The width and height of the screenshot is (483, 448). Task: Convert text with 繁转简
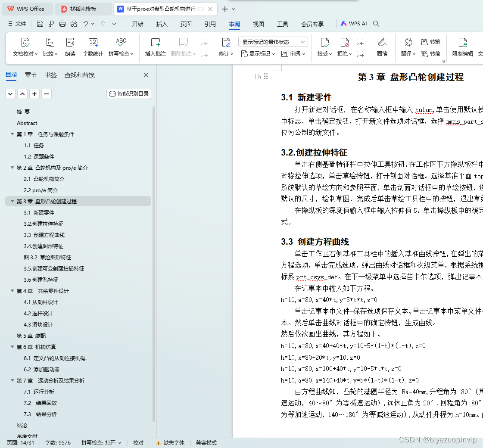coord(430,53)
